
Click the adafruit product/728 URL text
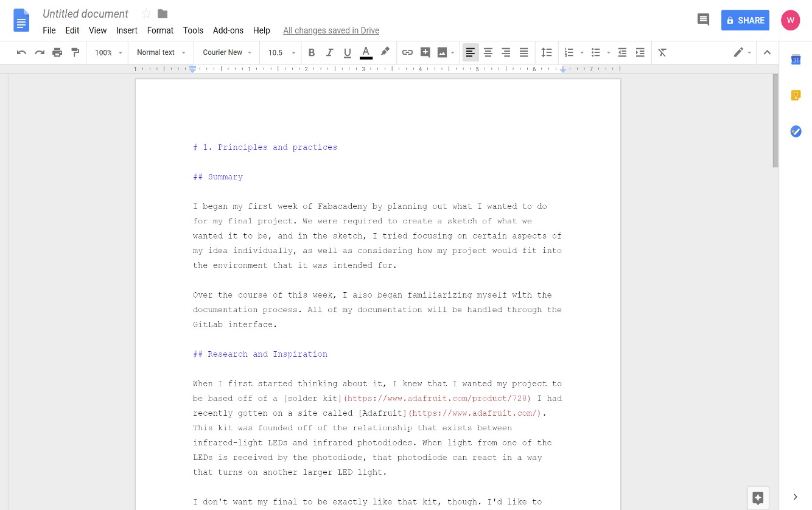pos(438,399)
